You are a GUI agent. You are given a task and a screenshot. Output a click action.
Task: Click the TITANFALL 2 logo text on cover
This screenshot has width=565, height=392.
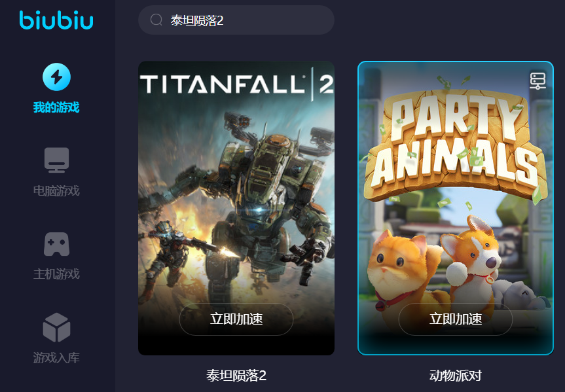point(236,84)
